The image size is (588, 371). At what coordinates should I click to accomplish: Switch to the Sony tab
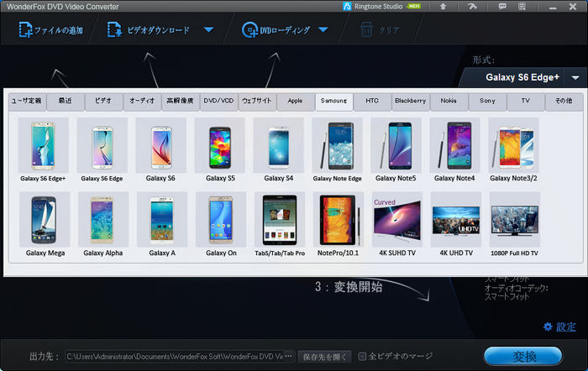tap(487, 102)
